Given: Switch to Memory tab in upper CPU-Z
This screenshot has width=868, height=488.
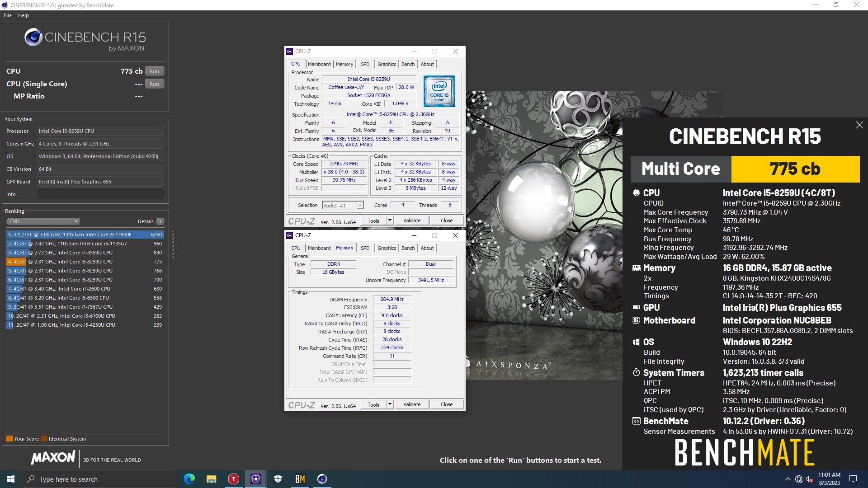Looking at the screenshot, I should 344,64.
